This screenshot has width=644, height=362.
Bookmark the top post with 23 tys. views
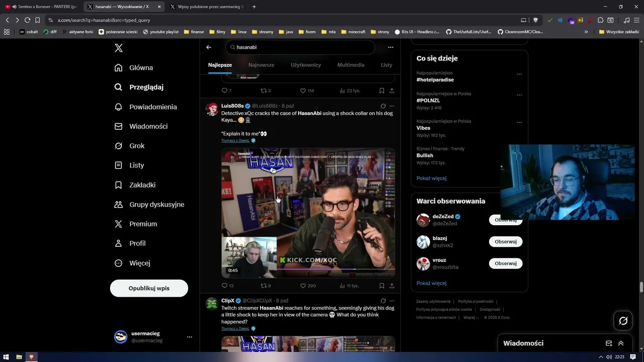[382, 90]
